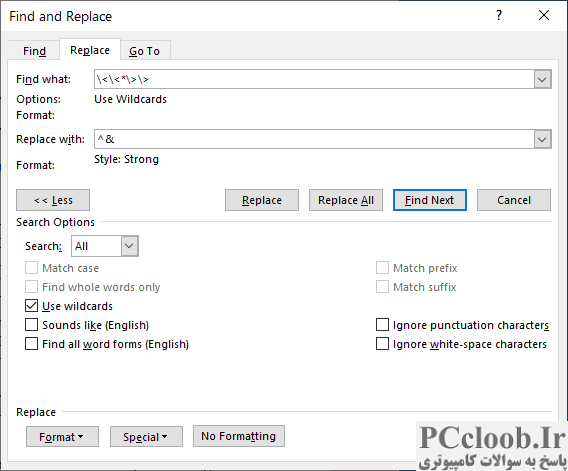
Task: Switch to the Go To tab
Action: point(145,51)
